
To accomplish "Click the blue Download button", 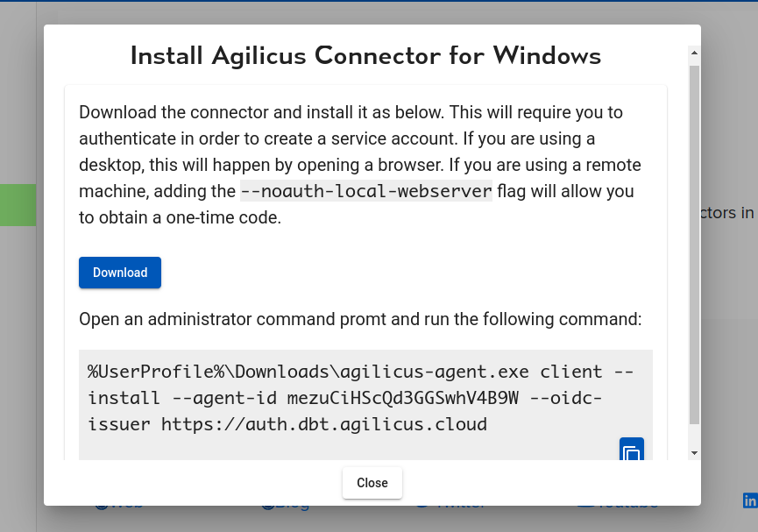I will click(x=120, y=273).
